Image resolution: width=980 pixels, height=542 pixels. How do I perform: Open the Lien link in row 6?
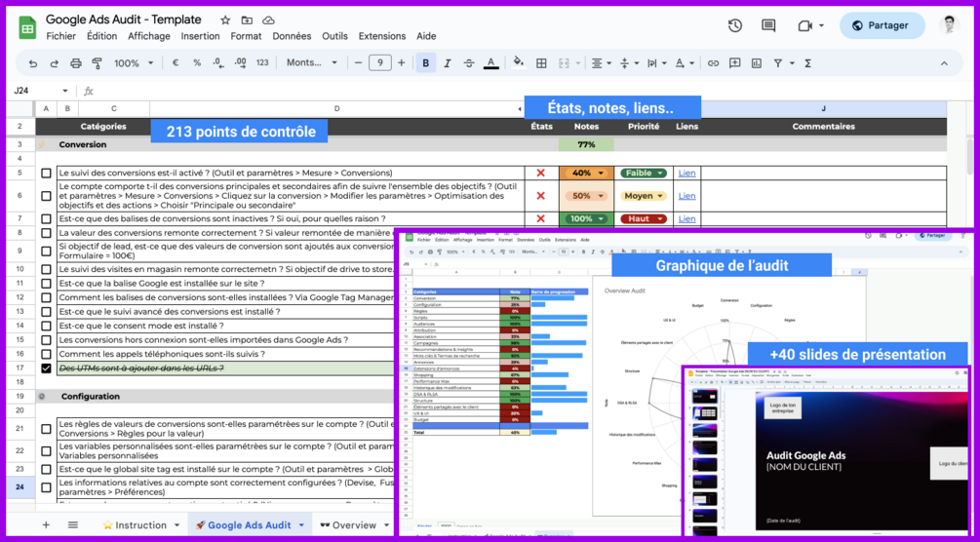(686, 196)
